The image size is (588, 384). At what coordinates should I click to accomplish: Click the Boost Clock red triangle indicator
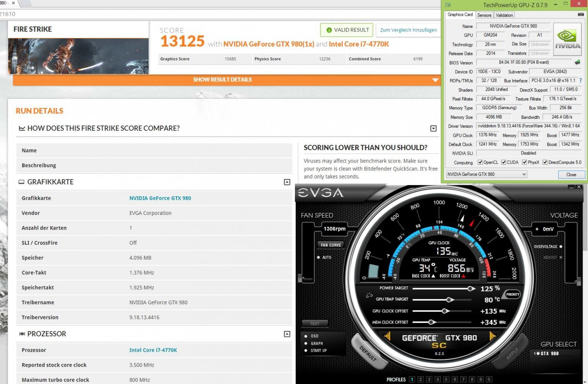click(x=463, y=276)
